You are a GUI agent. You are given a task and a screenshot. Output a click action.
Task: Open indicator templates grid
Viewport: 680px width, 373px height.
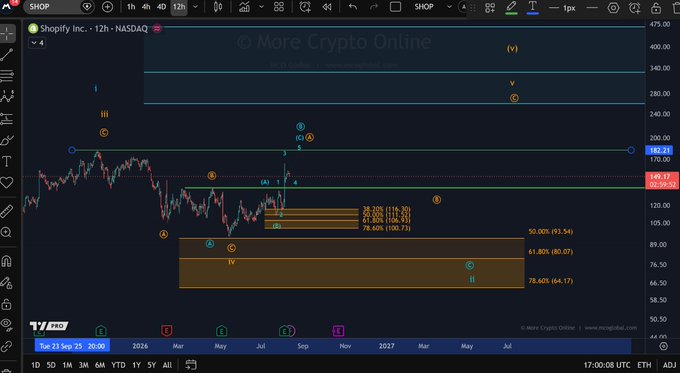pos(279,7)
